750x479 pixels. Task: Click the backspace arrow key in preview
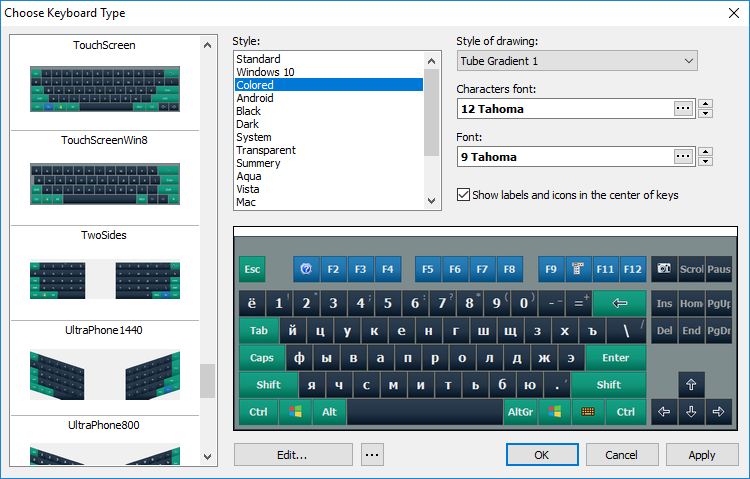619,303
